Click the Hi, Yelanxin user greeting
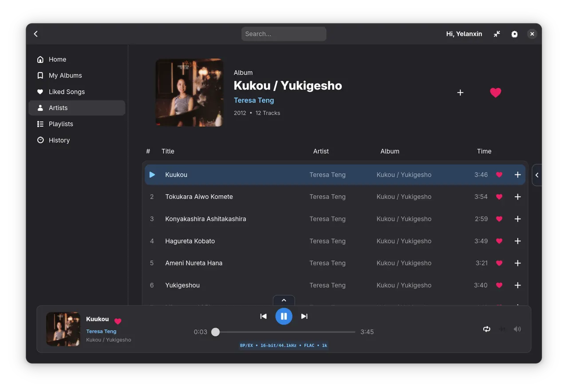The image size is (568, 392). (x=464, y=34)
